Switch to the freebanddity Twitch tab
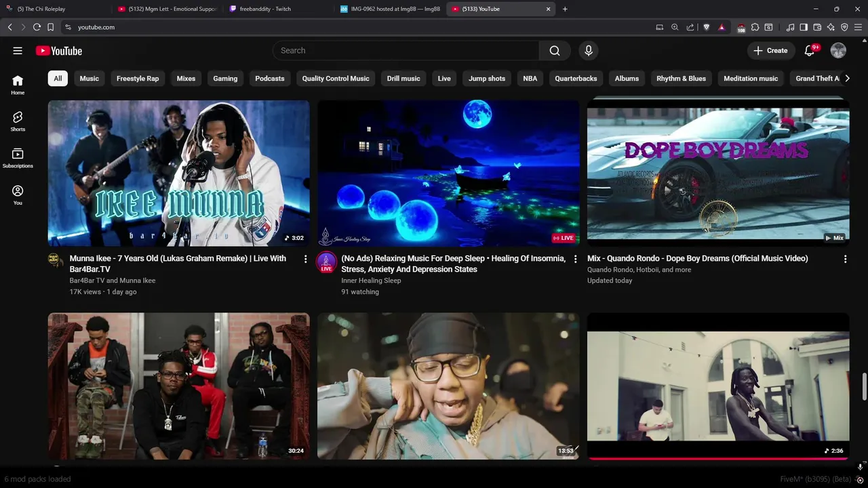 tap(278, 9)
